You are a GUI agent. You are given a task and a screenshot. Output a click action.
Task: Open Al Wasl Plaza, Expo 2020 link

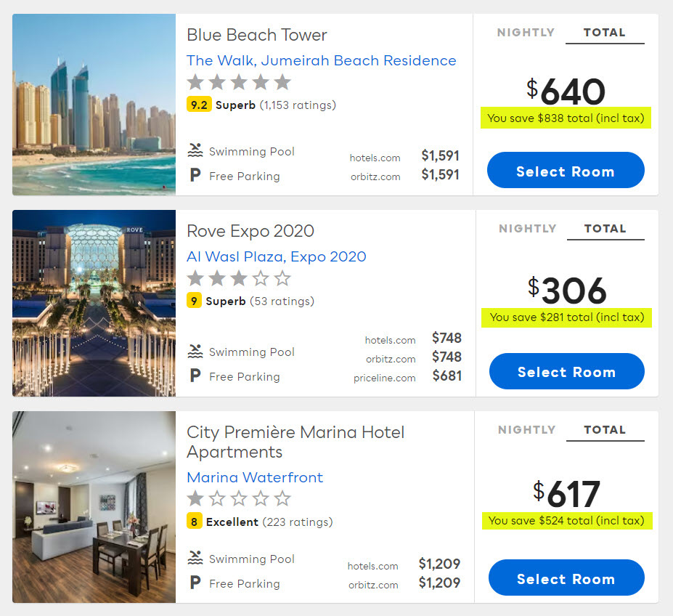tap(276, 256)
